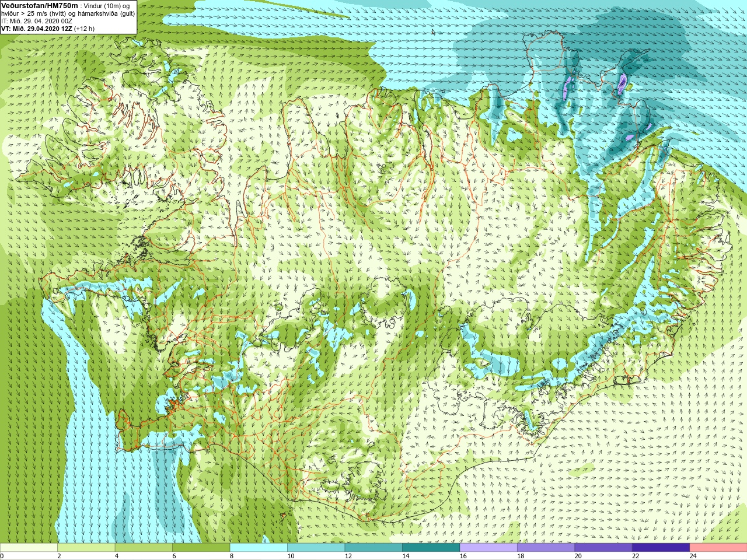Click the legend scale label '14'

point(406,556)
